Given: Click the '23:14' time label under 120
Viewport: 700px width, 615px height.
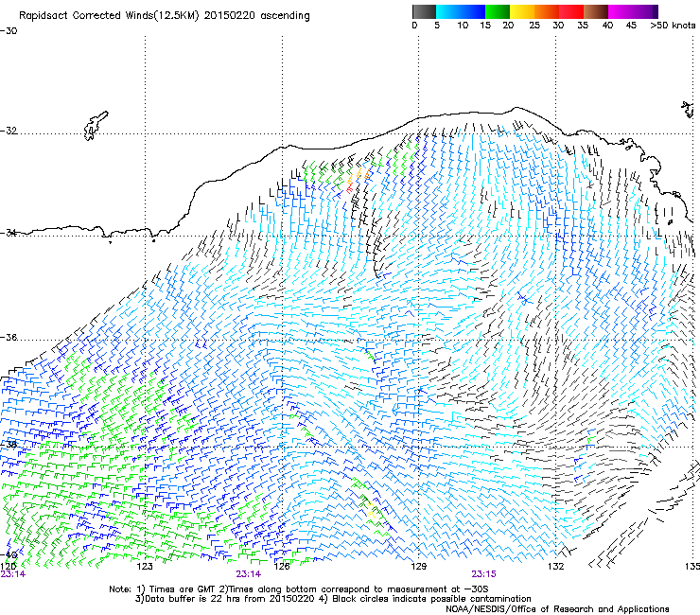Looking at the screenshot, I should pos(13,574).
